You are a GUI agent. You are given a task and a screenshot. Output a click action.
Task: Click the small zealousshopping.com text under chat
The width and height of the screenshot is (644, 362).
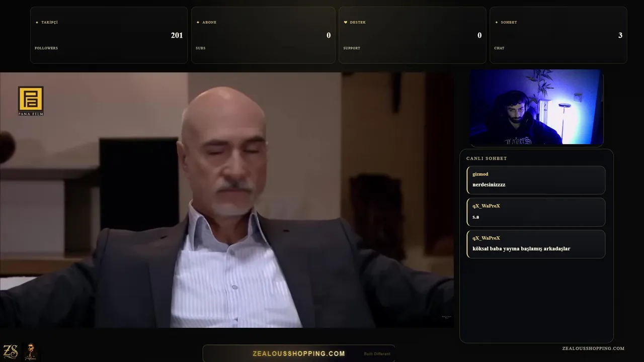pyautogui.click(x=593, y=348)
